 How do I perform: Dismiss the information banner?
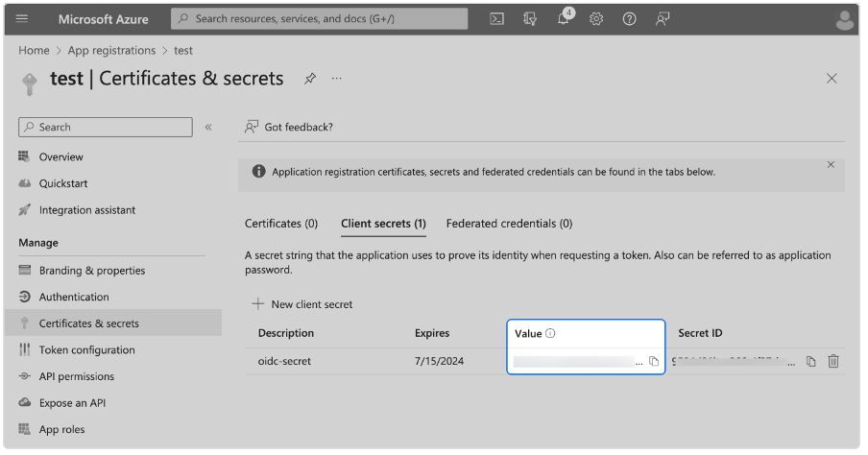tap(831, 165)
